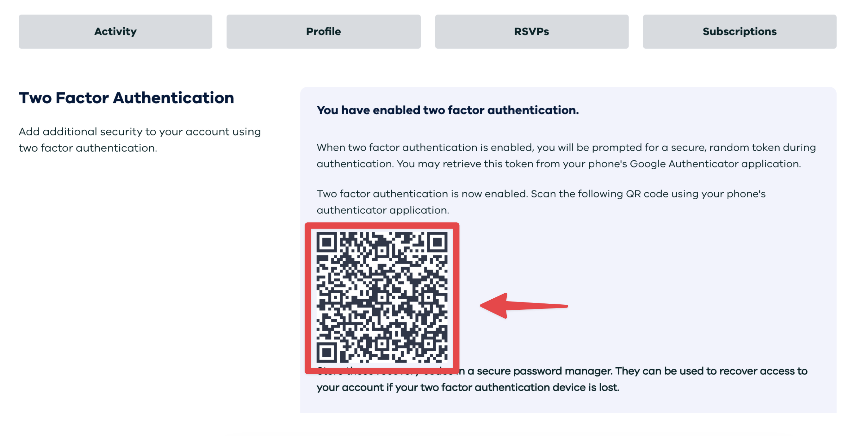Click the QR code's top-right finder square
The image size is (868, 436).
pos(437,242)
